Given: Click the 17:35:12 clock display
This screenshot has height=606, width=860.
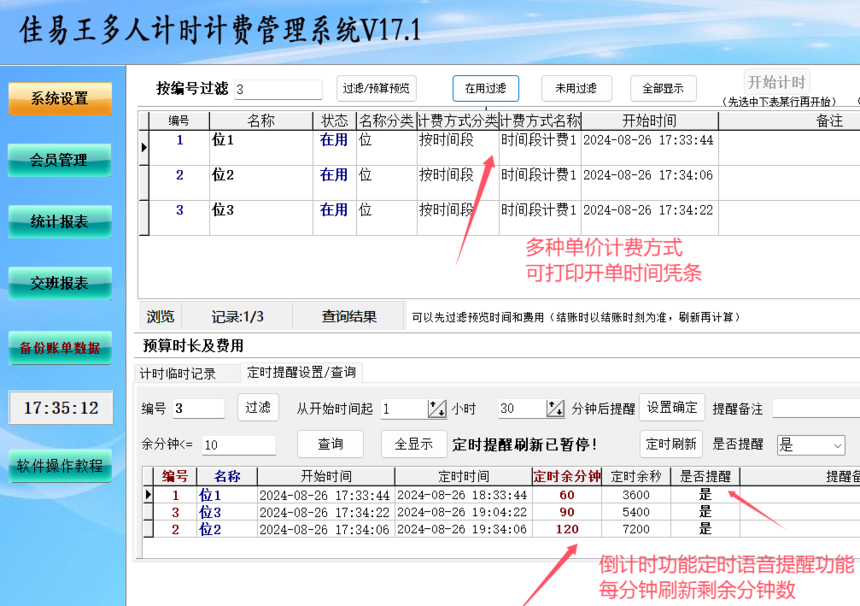Looking at the screenshot, I should [x=61, y=407].
